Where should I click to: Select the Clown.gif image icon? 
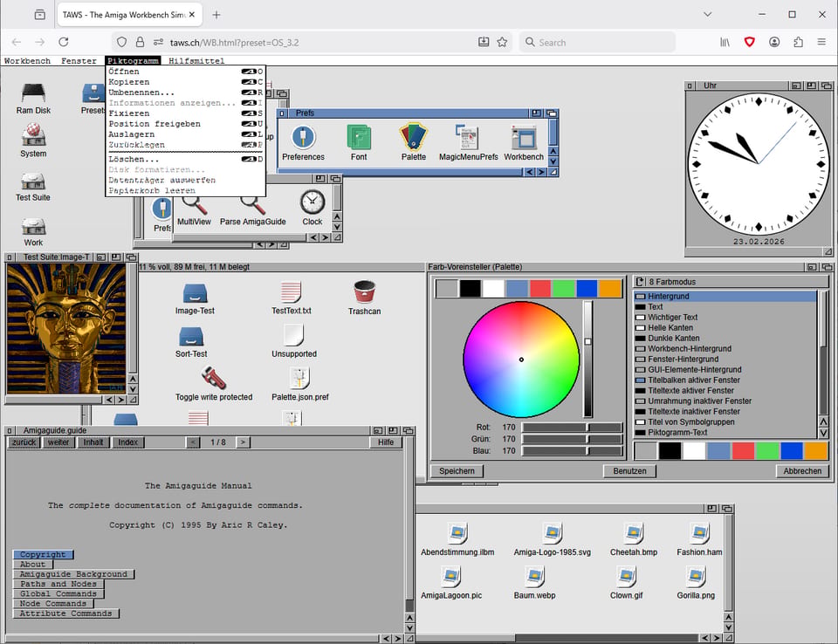(626, 577)
